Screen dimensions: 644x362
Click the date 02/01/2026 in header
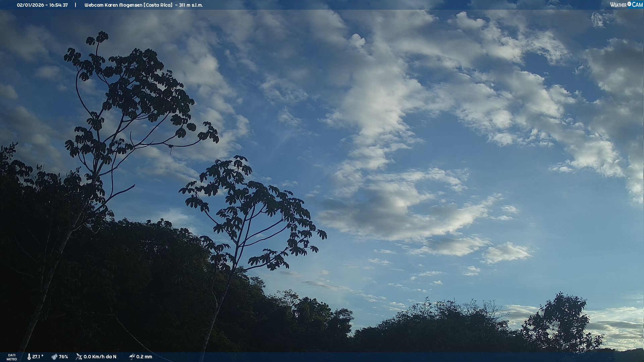pyautogui.click(x=31, y=5)
